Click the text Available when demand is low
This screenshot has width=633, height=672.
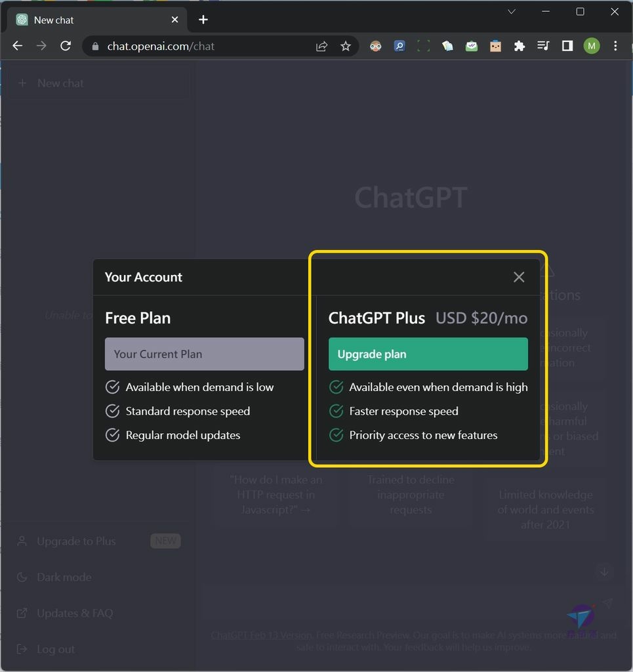tap(199, 387)
